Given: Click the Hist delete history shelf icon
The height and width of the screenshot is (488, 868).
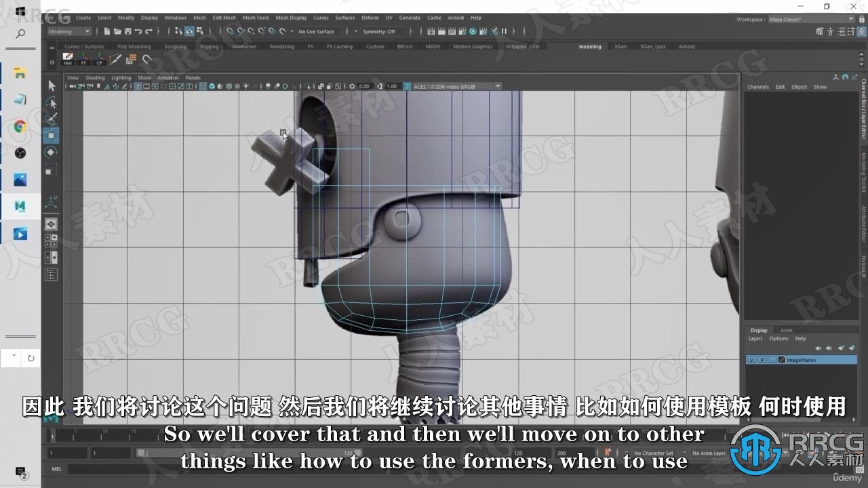Looking at the screenshot, I should [68, 59].
